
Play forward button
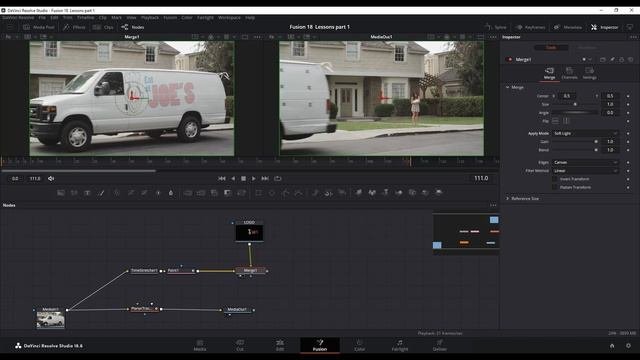click(x=253, y=178)
